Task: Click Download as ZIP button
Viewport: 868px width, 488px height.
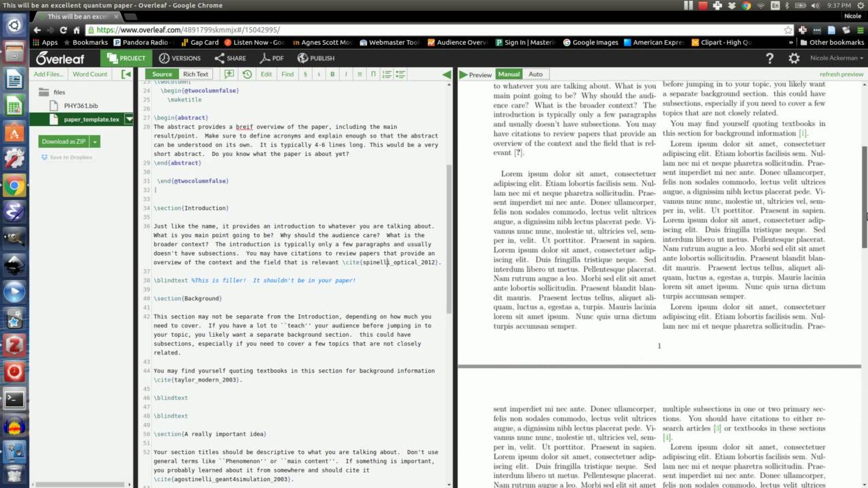Action: (64, 142)
